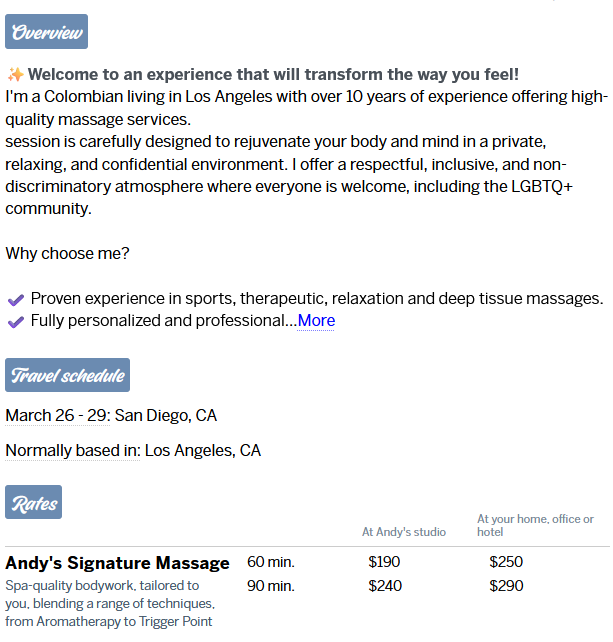Viewport: 613px width, 642px height.
Task: Select the 60 min. duration row
Action: pos(270,562)
